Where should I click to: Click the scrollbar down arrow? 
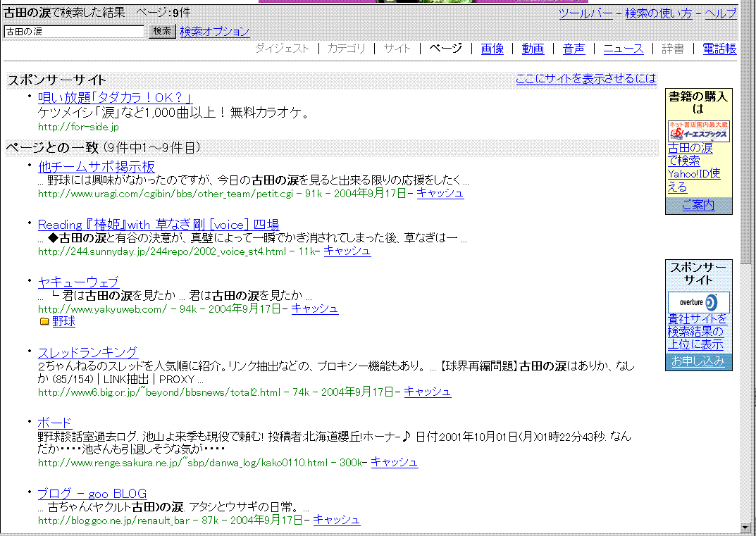[745, 528]
